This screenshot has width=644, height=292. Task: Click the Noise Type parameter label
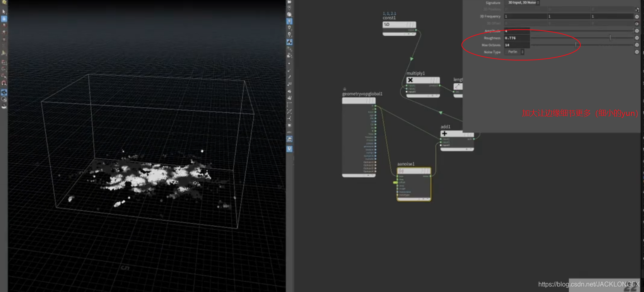coord(492,52)
